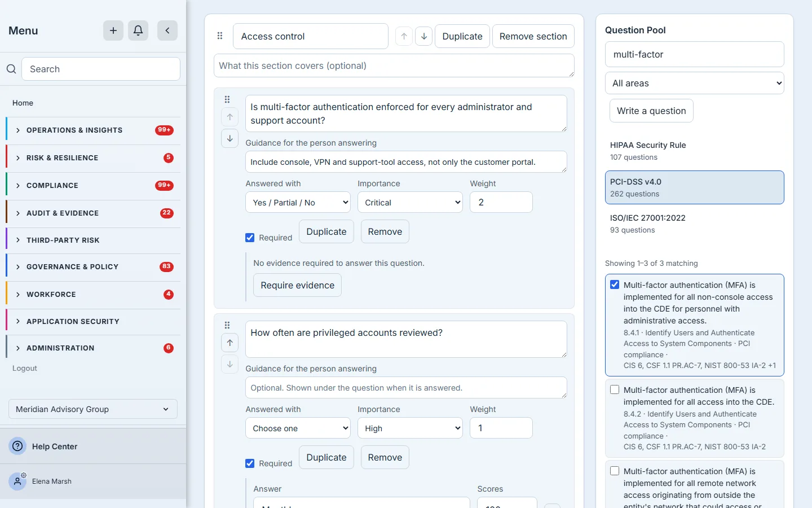
Task: Move the multi-factor question up
Action: 230,117
